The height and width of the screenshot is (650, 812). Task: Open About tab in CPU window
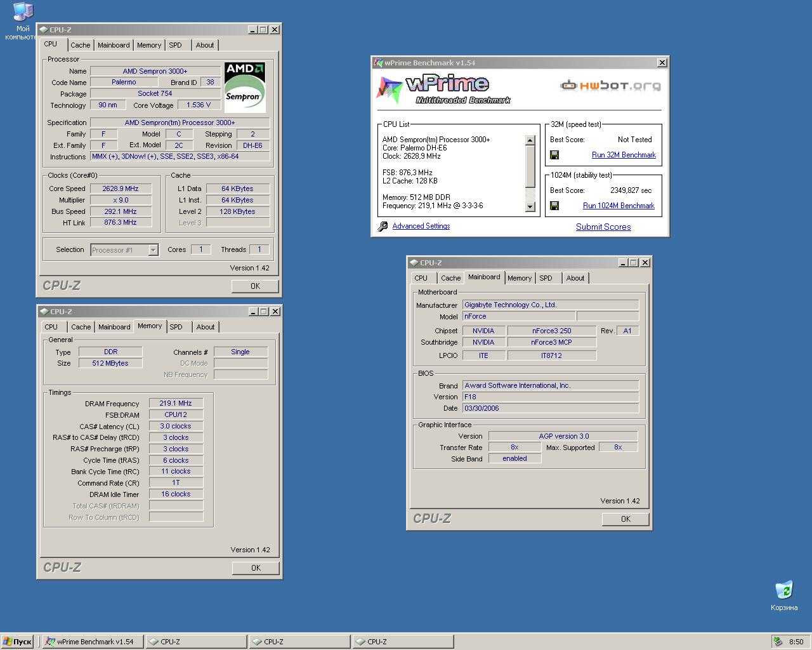(205, 45)
